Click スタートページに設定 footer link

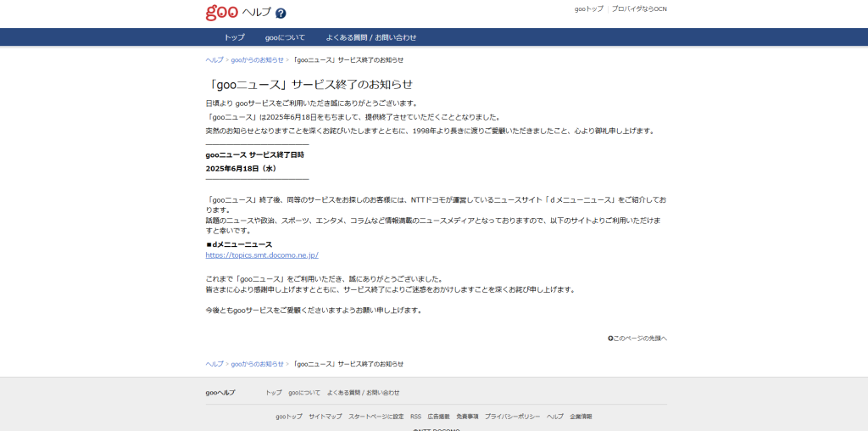(x=376, y=417)
